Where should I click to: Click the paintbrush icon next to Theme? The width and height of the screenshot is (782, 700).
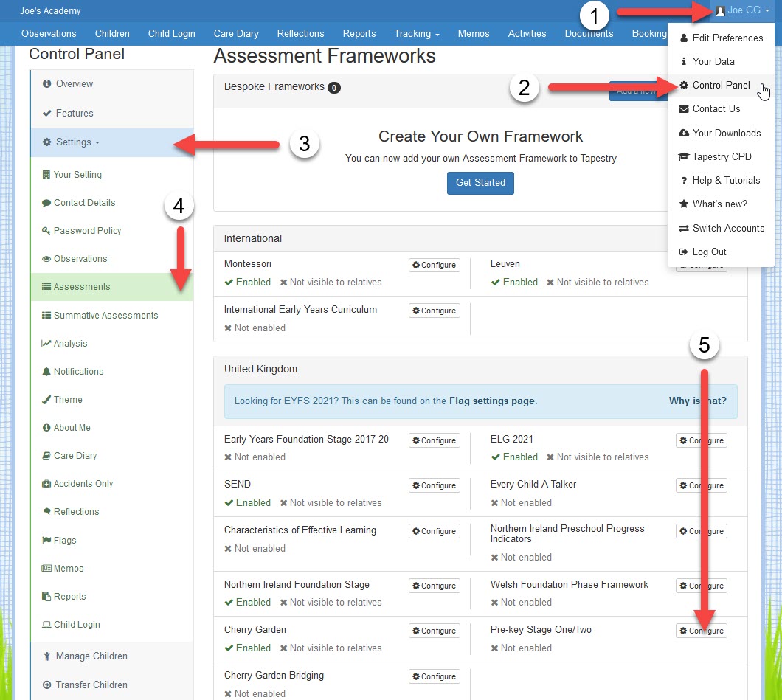pyautogui.click(x=46, y=400)
